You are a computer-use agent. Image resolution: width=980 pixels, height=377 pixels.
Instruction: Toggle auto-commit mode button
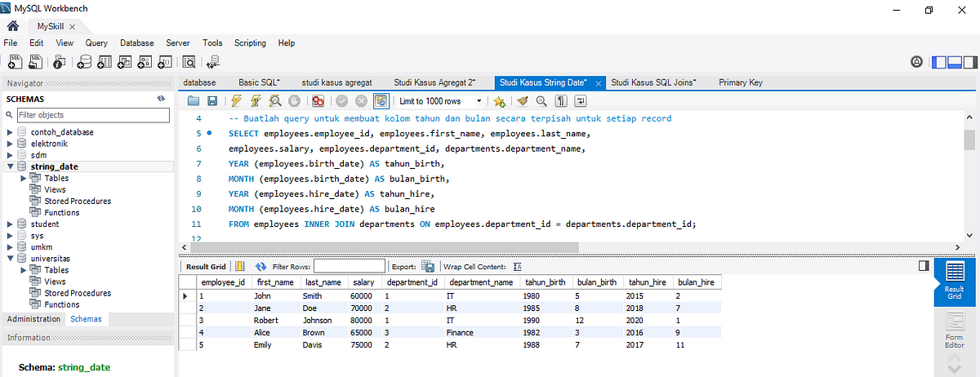coord(381,101)
